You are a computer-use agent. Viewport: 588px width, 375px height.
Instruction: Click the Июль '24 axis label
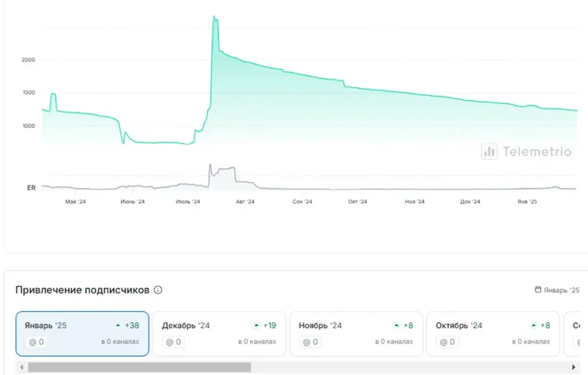pos(188,202)
